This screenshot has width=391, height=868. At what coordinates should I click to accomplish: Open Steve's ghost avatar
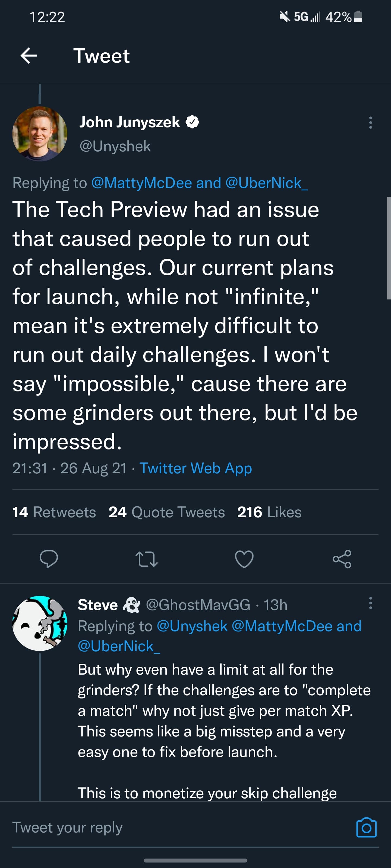[x=40, y=623]
